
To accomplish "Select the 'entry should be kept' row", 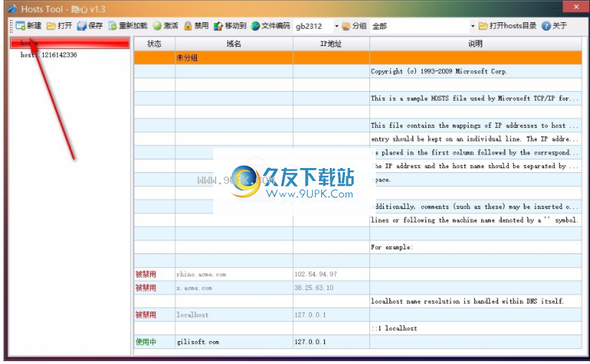I will pyautogui.click(x=358, y=139).
